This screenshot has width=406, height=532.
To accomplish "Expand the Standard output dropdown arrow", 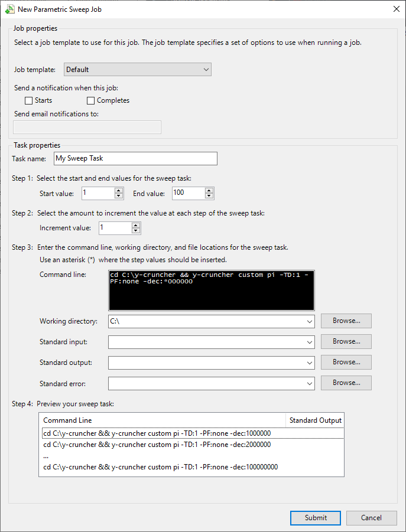I will point(310,363).
